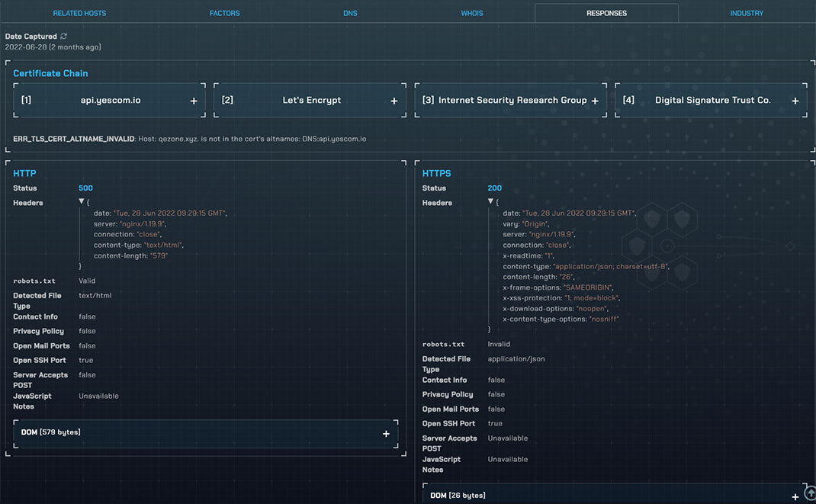Expand Internet Security Research Group certificate
Image resolution: width=816 pixels, height=504 pixels.
(595, 101)
